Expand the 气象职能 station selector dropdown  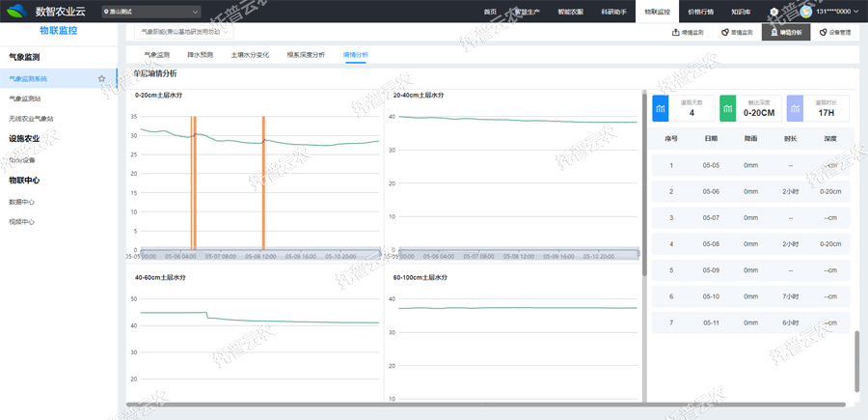[x=181, y=32]
